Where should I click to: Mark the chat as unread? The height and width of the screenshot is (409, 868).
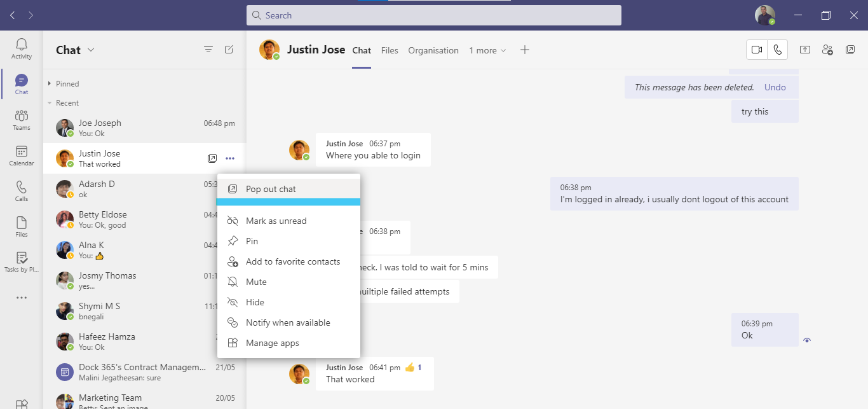(276, 221)
